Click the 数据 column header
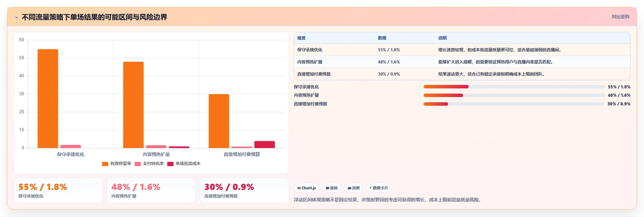The height and width of the screenshot is (217, 644). [382, 38]
